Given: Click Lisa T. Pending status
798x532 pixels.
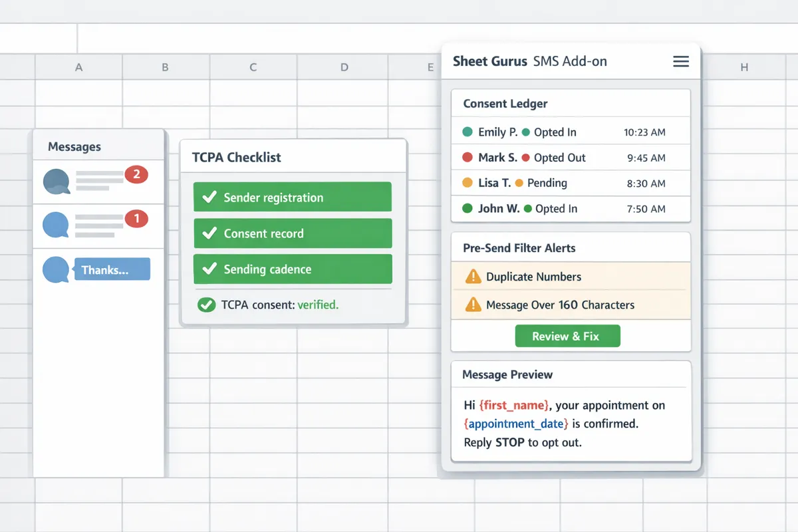Looking at the screenshot, I should [x=541, y=183].
